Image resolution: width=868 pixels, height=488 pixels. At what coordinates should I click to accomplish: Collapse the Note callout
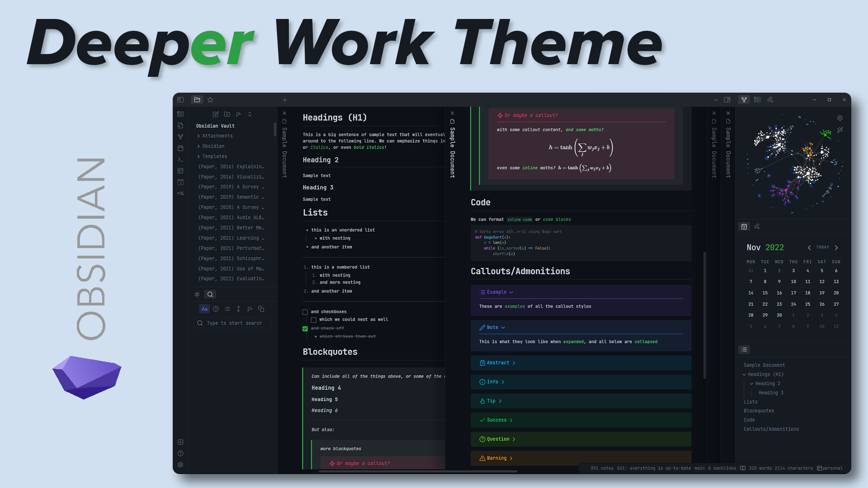pyautogui.click(x=503, y=328)
